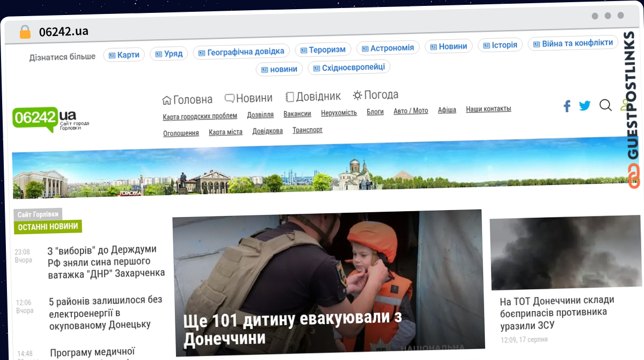The image size is (644, 360).
Task: Open the Нерухомість link
Action: [x=339, y=113]
